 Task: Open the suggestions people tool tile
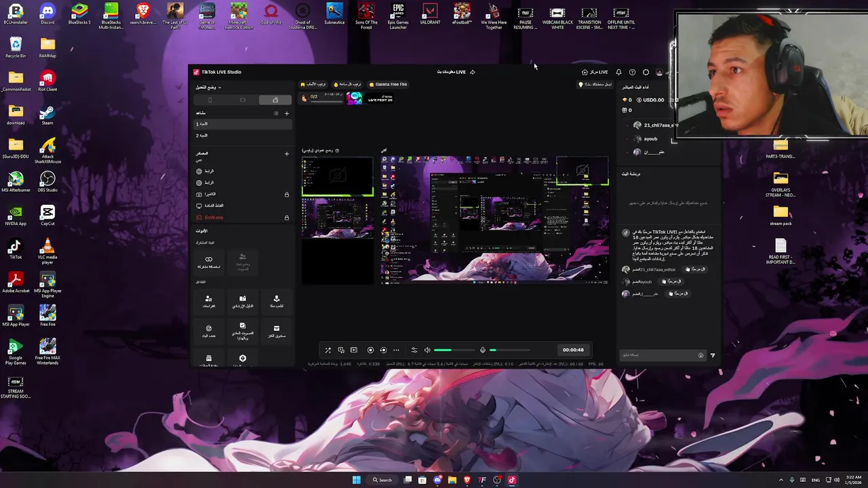pos(209,302)
